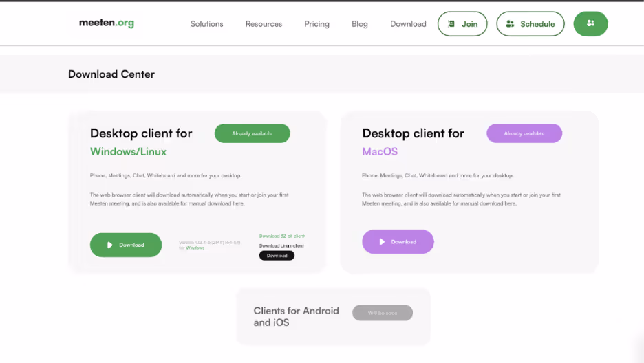
Task: Click green Already available badge for Windows/Linux
Action: (x=253, y=133)
